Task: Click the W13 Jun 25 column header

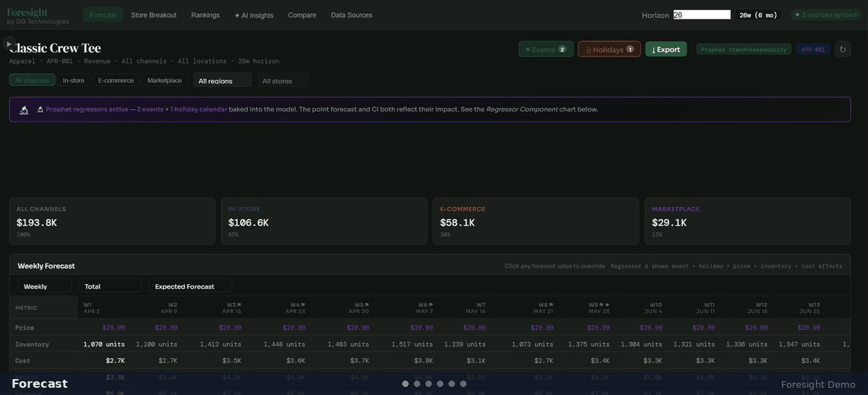Action: click(809, 307)
